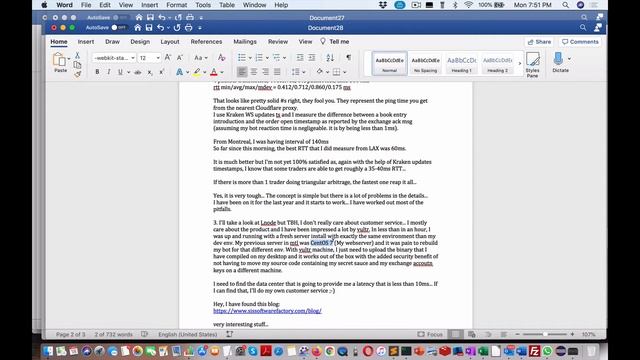
Task: Center align text
Action: (x=254, y=72)
